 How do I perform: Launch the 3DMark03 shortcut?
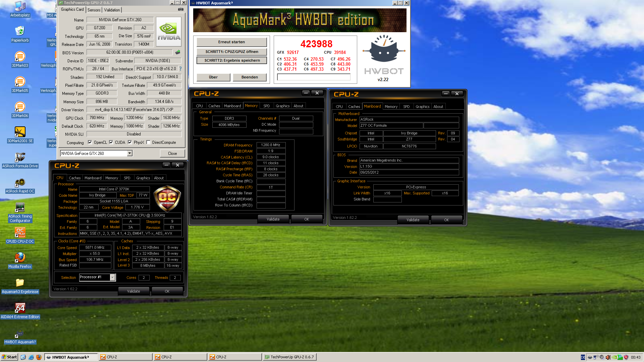20,59
